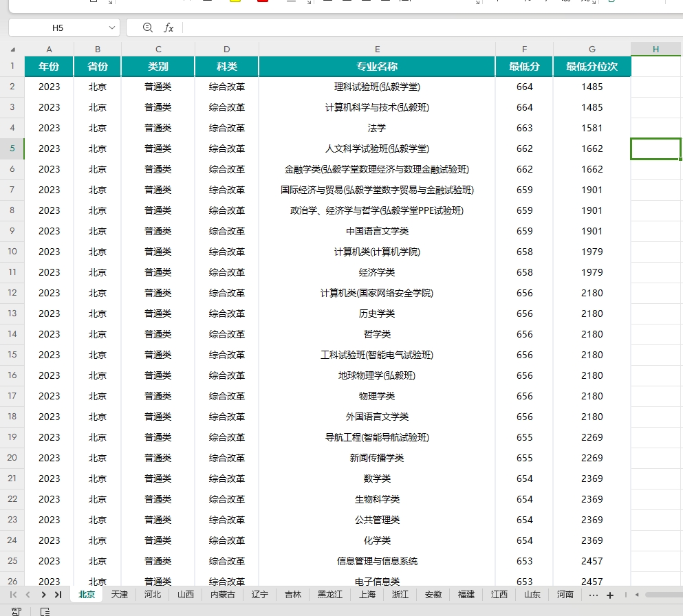
Task: Click the next sheet navigation arrow
Action: 43,595
